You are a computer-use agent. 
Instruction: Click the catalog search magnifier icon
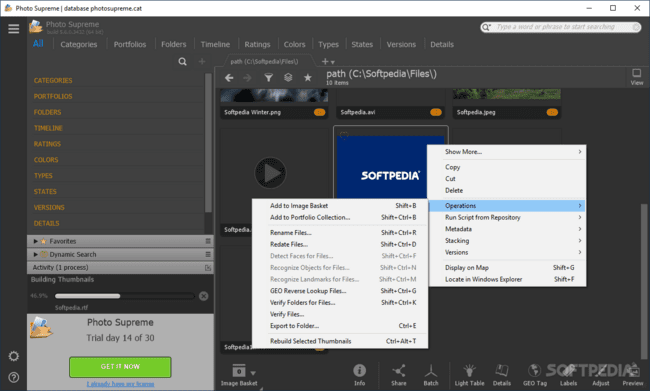182,62
